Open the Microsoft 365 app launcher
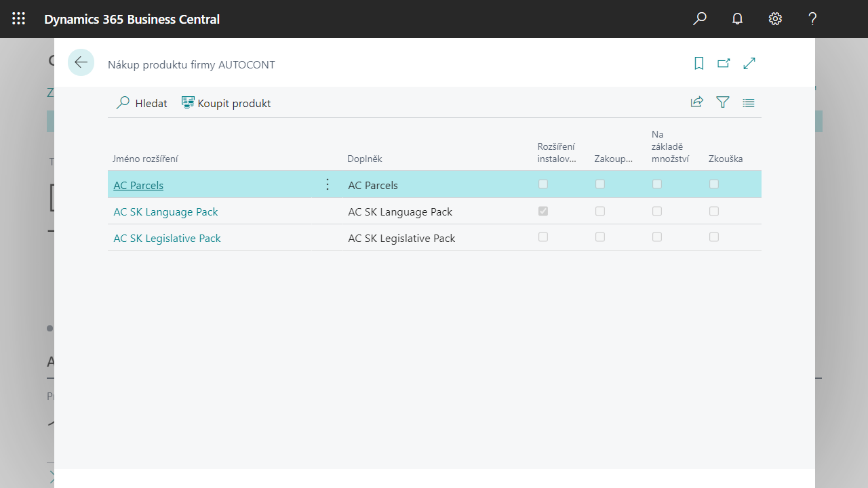Image resolution: width=868 pixels, height=488 pixels. 18,18
